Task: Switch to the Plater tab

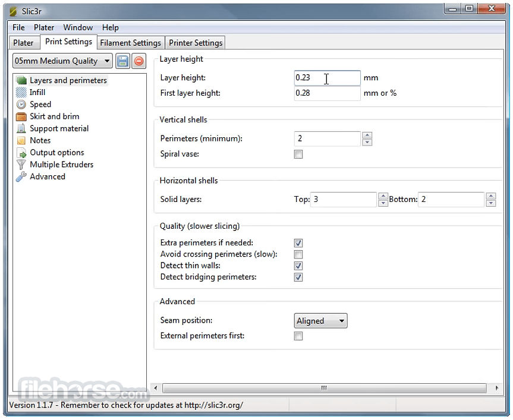Action: tap(23, 43)
